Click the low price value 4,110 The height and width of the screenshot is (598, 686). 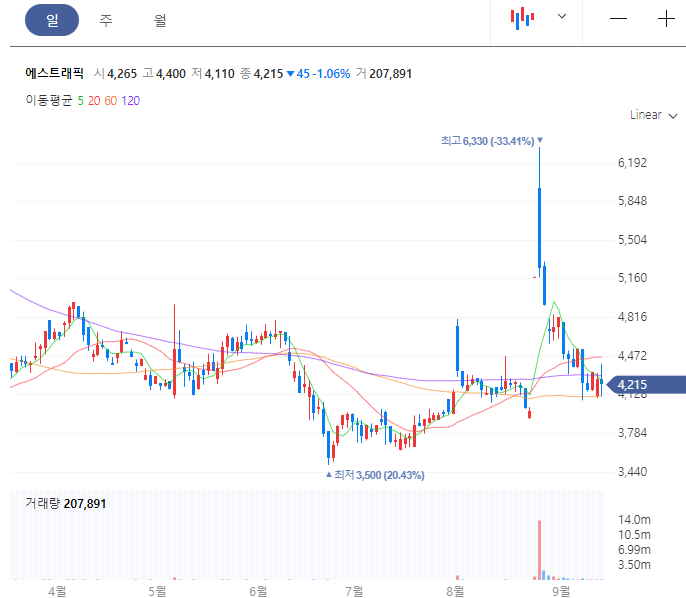pos(220,74)
